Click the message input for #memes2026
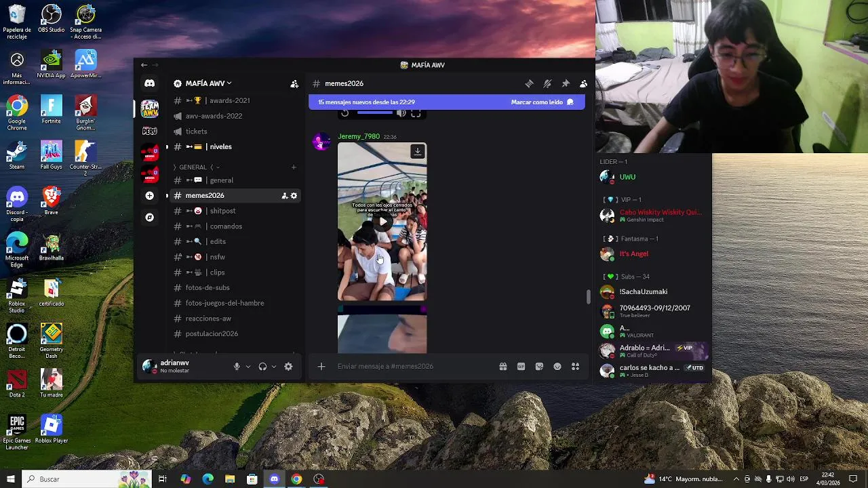 (x=414, y=367)
